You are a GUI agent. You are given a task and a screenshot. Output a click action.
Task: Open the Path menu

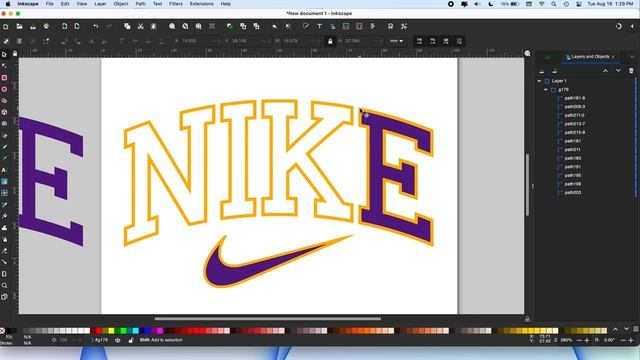coord(140,4)
